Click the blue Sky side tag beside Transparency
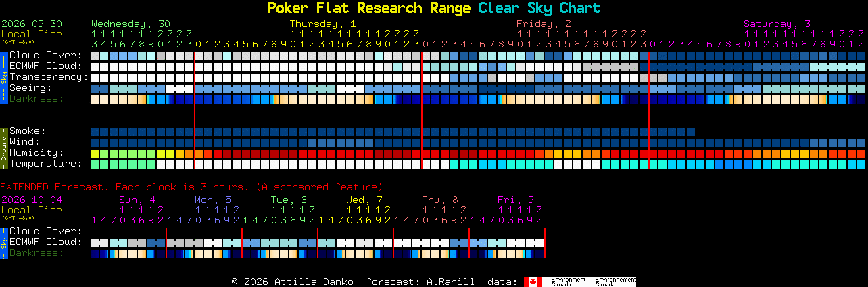 (x=4, y=76)
